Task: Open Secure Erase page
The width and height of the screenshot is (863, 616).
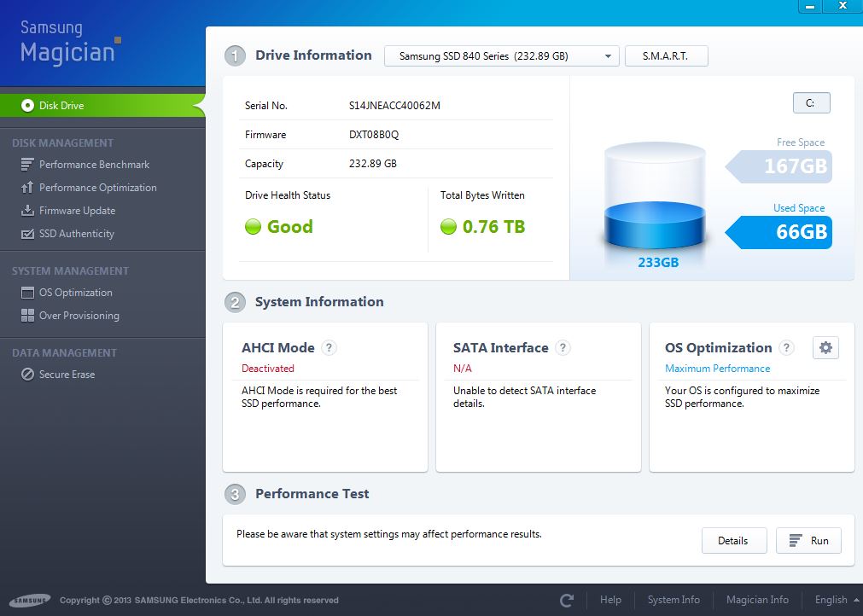Action: click(67, 375)
